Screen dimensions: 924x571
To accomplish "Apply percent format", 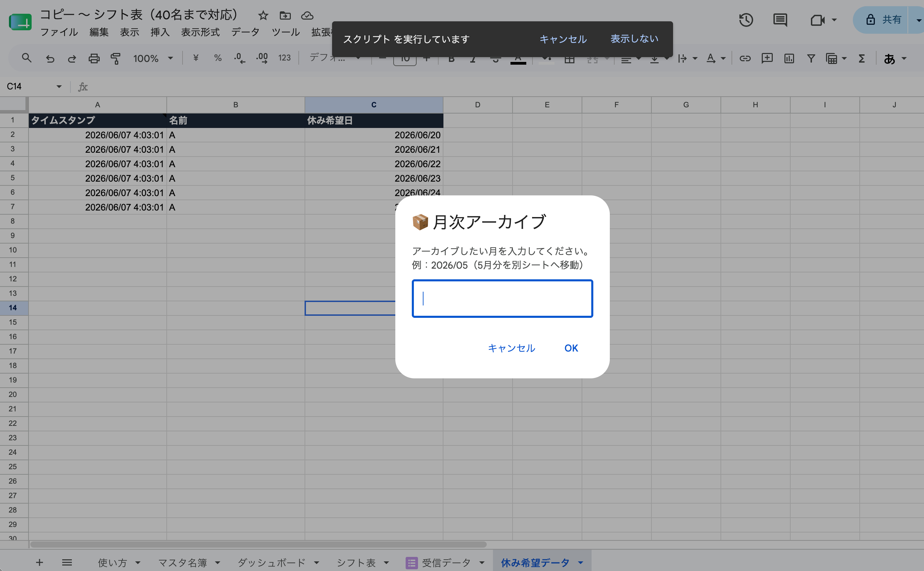I will pyautogui.click(x=217, y=58).
